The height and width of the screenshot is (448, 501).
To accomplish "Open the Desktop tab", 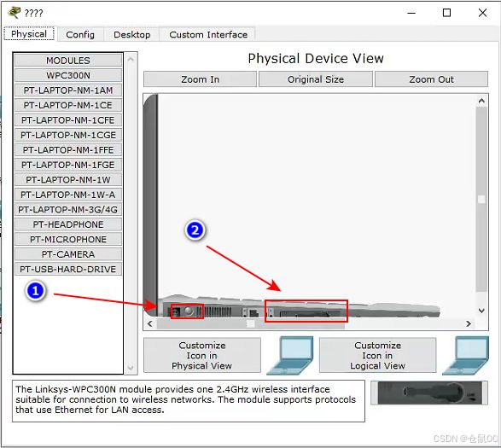I will coord(132,34).
